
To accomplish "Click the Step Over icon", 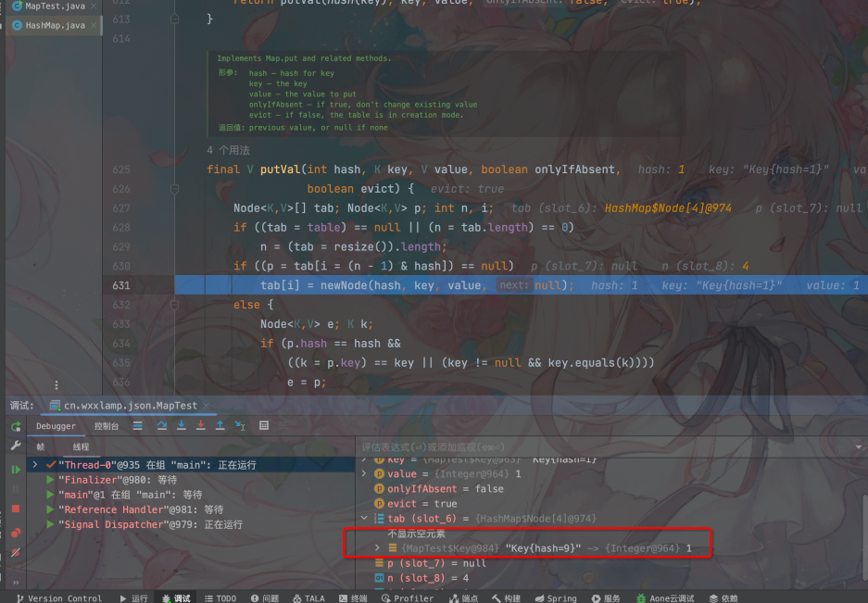I will click(161, 425).
